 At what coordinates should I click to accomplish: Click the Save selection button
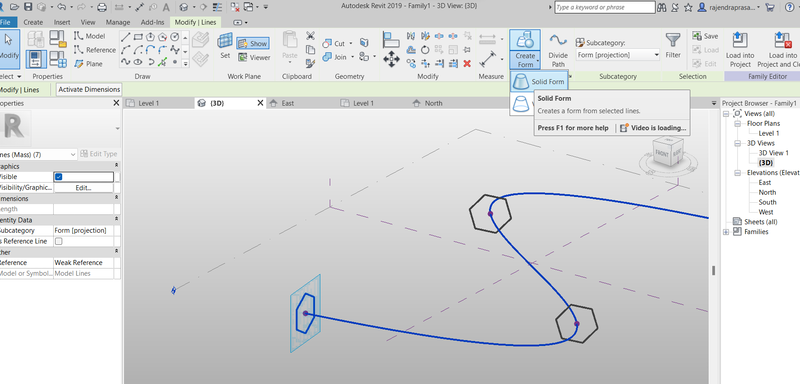pyautogui.click(x=705, y=36)
